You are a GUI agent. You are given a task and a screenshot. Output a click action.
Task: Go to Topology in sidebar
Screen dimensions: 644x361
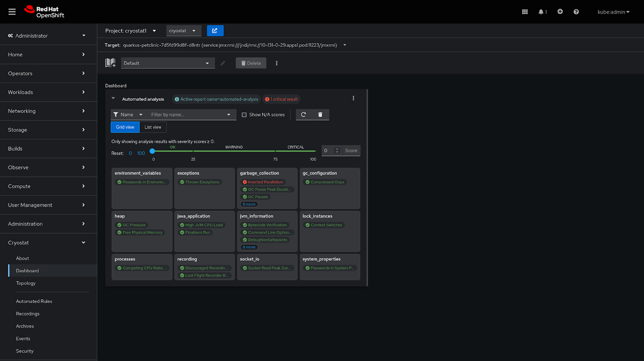pyautogui.click(x=26, y=283)
